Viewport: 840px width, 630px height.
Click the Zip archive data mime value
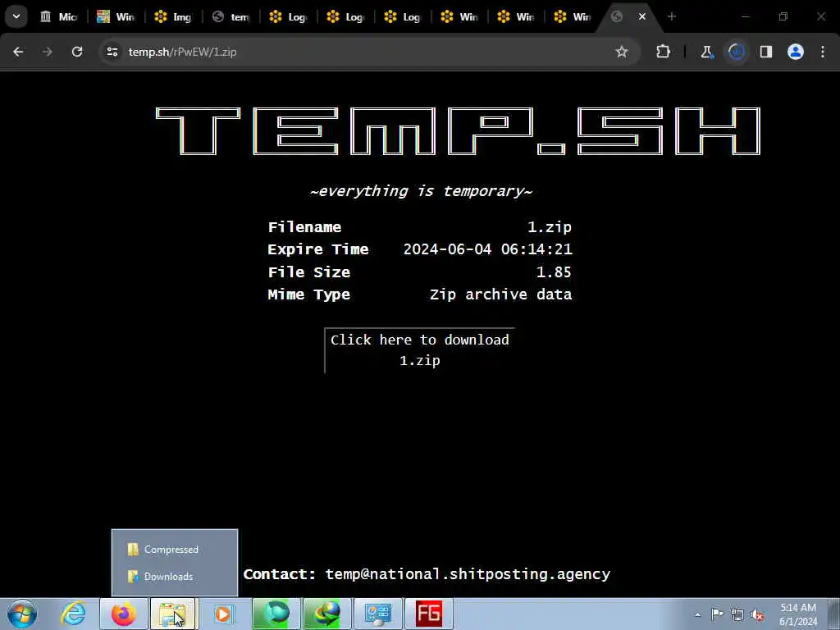[x=501, y=294]
